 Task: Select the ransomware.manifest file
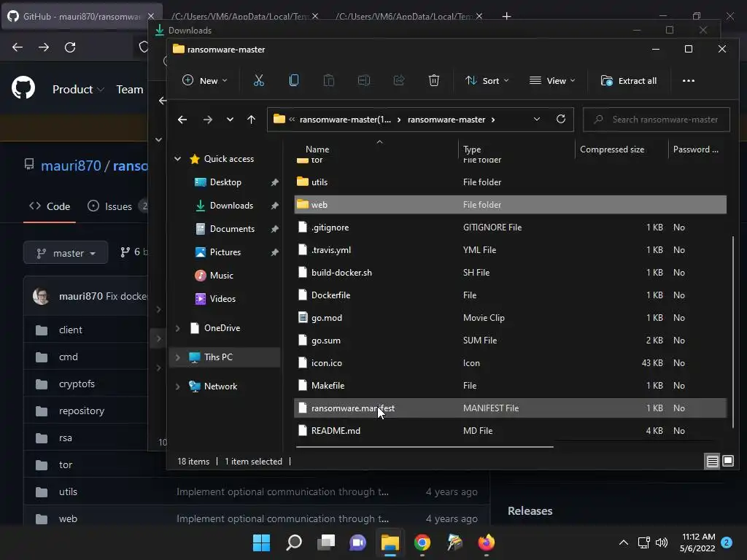(x=510, y=408)
